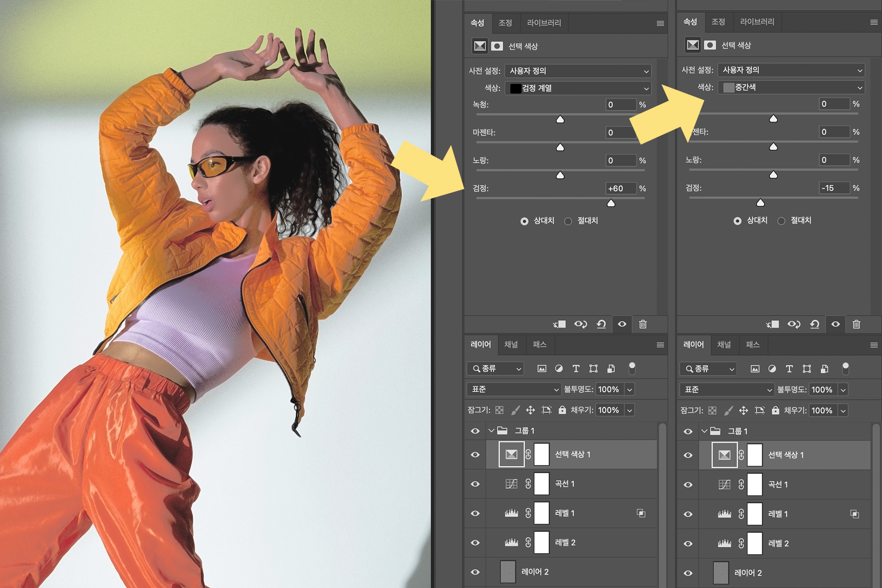Collapse the 그룹 1 folder in left layers panel
This screenshot has height=588, width=882.
[x=491, y=431]
